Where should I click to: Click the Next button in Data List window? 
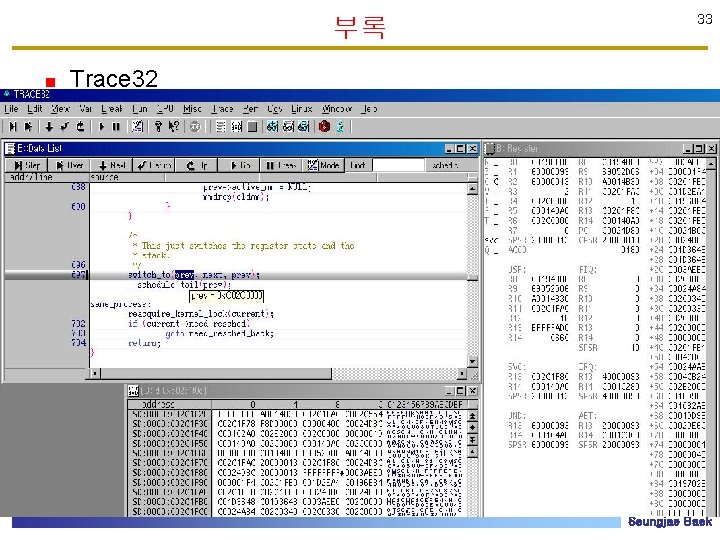pos(111,165)
